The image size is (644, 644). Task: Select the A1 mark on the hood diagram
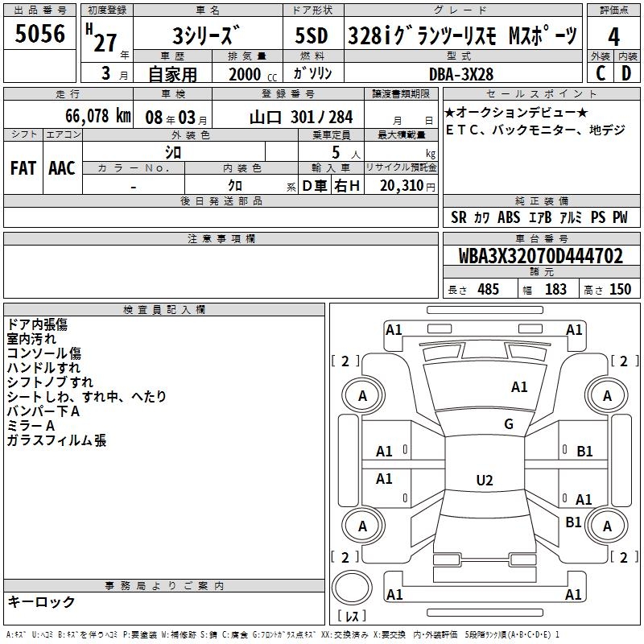click(519, 387)
